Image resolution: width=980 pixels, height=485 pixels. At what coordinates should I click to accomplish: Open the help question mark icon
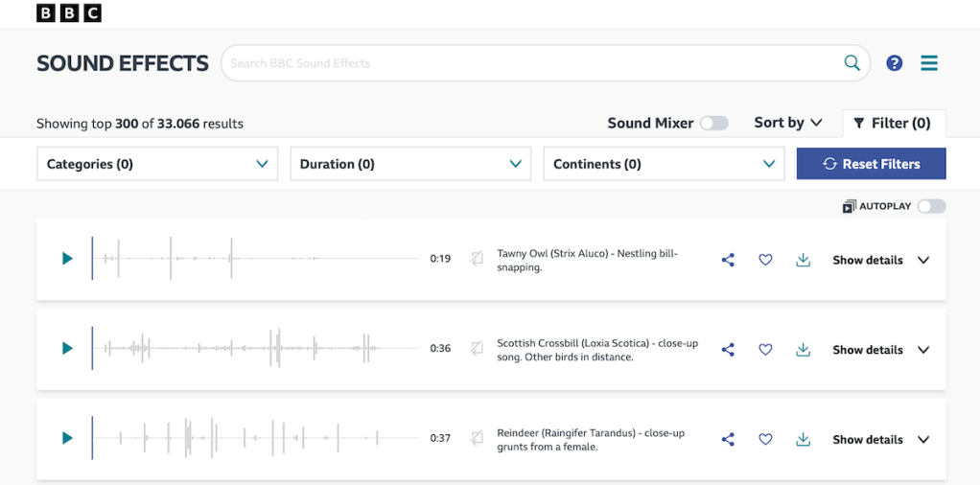pyautogui.click(x=895, y=63)
